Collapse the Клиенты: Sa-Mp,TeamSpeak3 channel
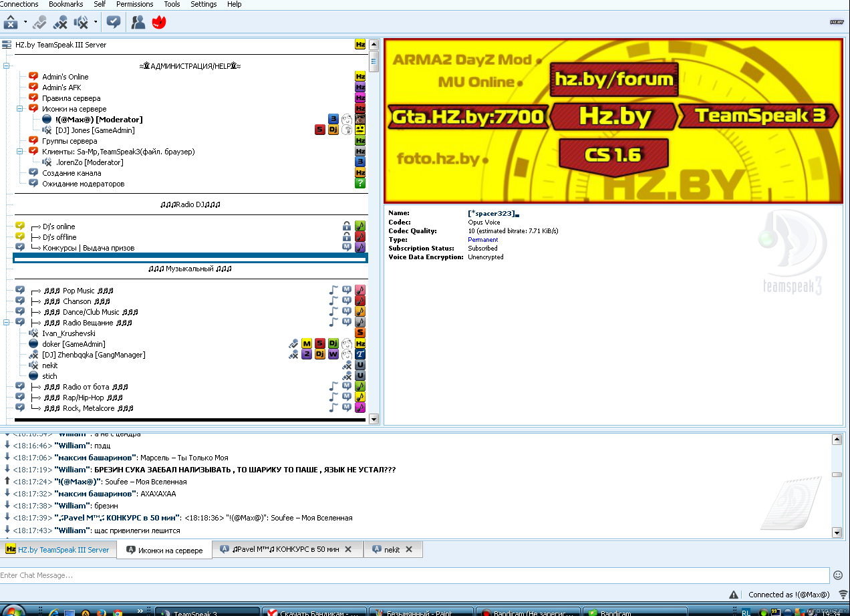Viewport: 850px width, 616px height. [21, 152]
